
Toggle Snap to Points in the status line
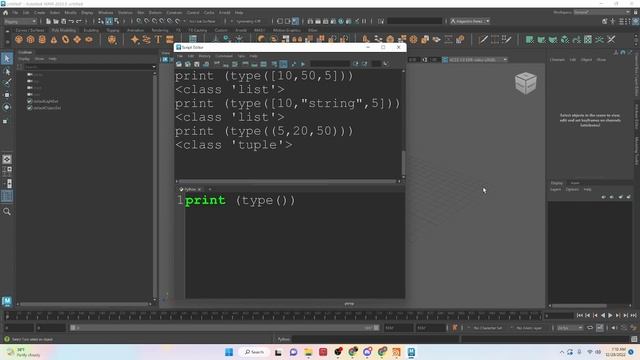point(155,21)
